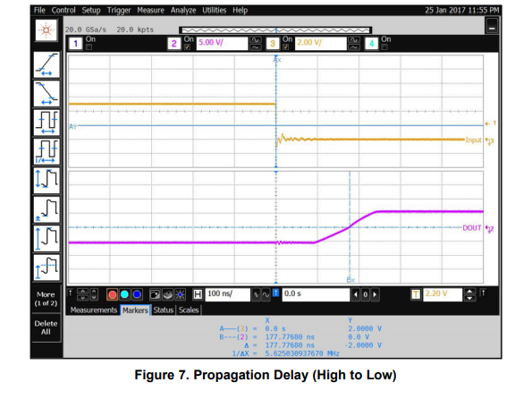Viewport: 532px width, 399px height.
Task: Disable channel 2 On checkbox
Action: [187, 47]
